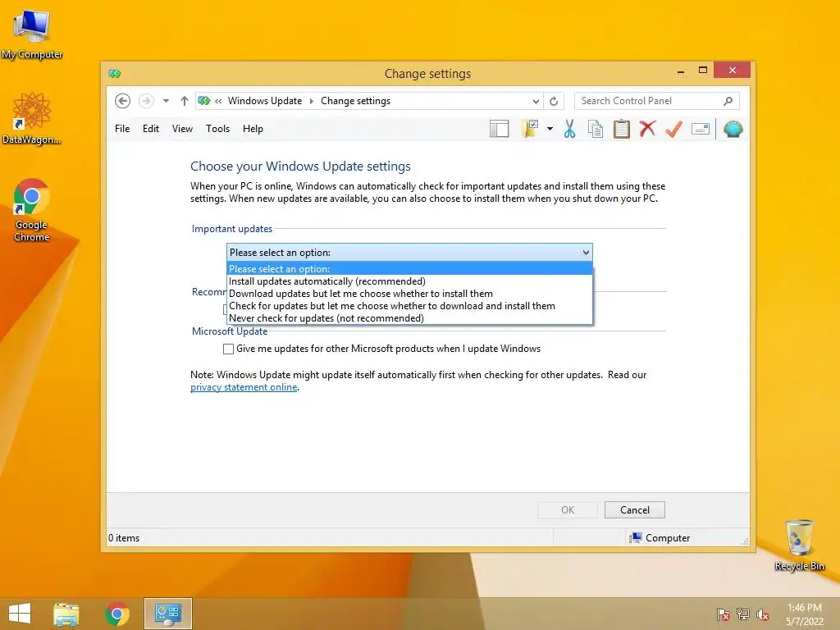Click the window title bar icon
This screenshot has width=840, height=630.
(x=115, y=73)
